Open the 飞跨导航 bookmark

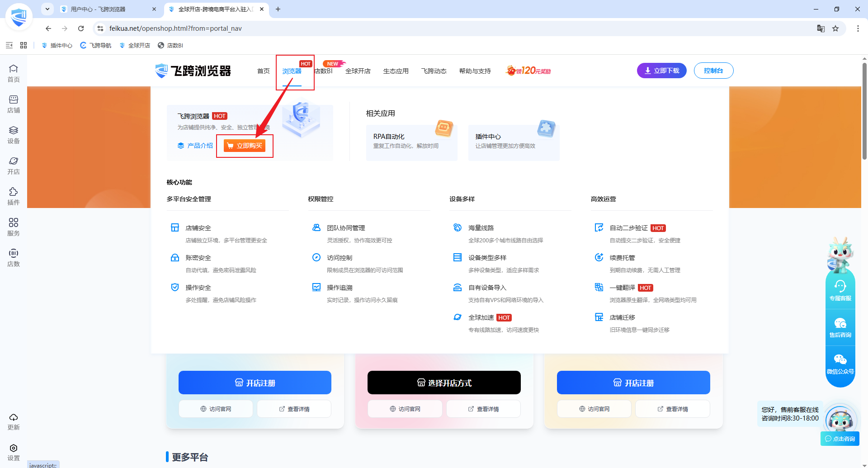[96, 45]
